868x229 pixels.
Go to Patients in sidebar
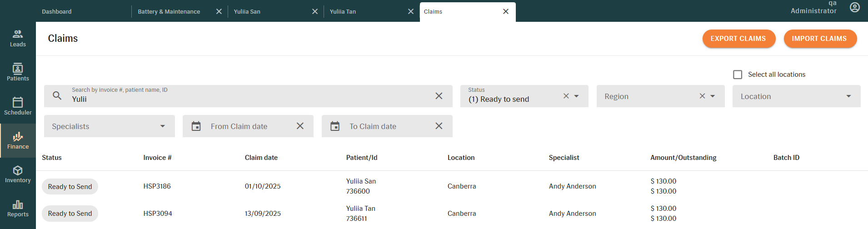18,72
